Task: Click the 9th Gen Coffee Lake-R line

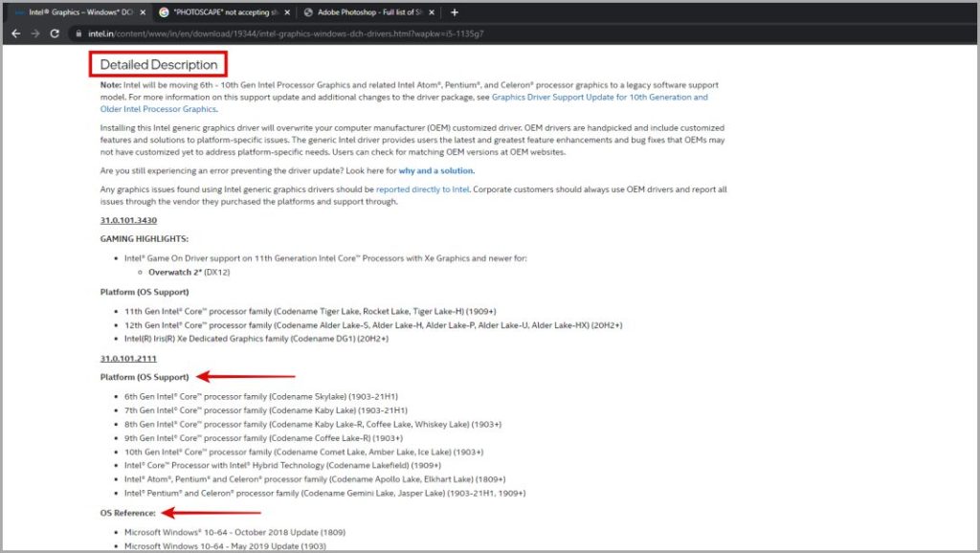Action: point(263,438)
